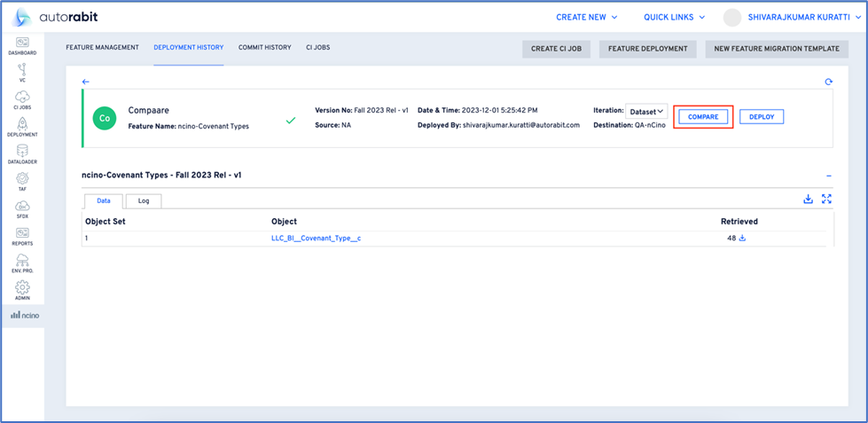Open the Dataloader sidebar icon
Viewport: 868px width, 423px height.
22,155
